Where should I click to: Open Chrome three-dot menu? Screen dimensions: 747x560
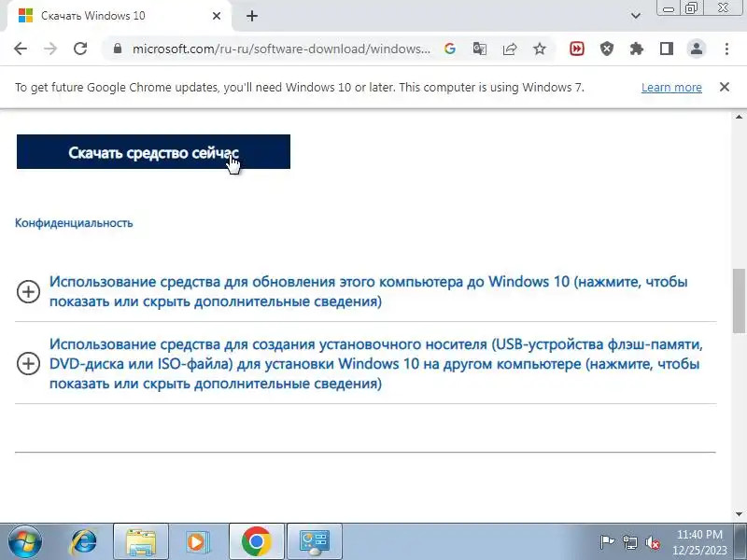(726, 49)
